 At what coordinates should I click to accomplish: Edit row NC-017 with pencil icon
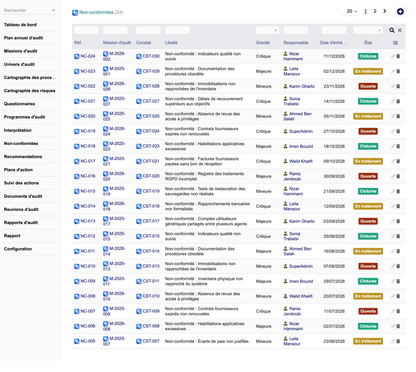(x=393, y=161)
